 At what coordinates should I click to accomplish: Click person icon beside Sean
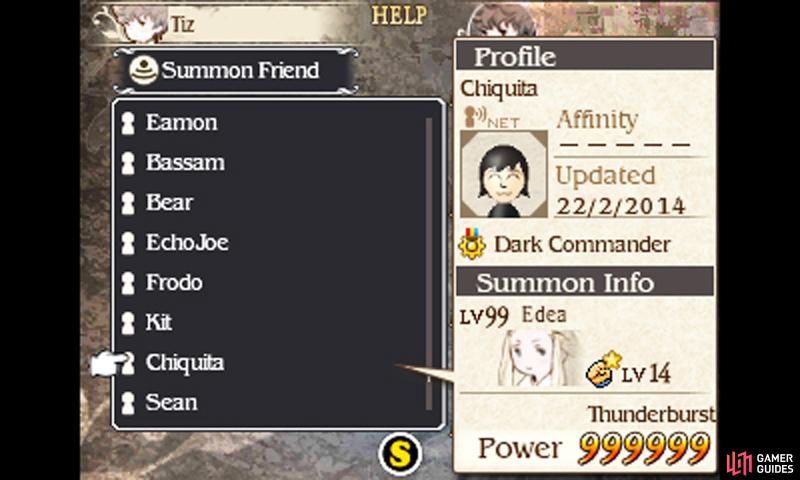[x=128, y=403]
